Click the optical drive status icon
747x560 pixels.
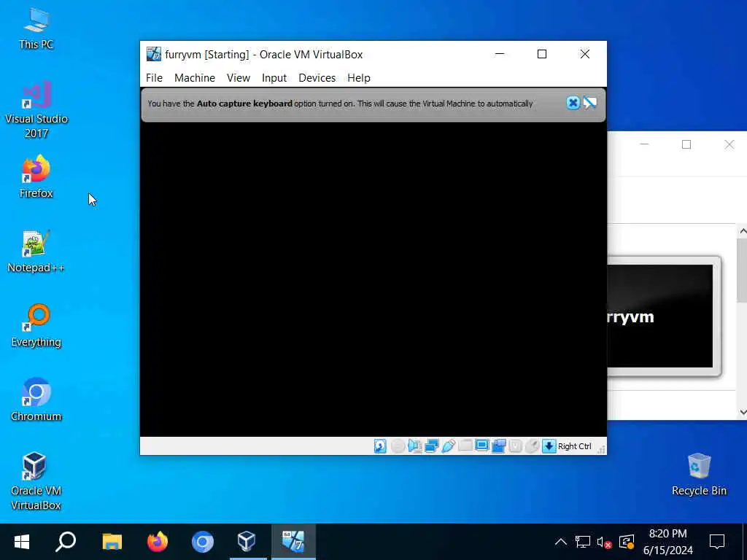click(398, 446)
